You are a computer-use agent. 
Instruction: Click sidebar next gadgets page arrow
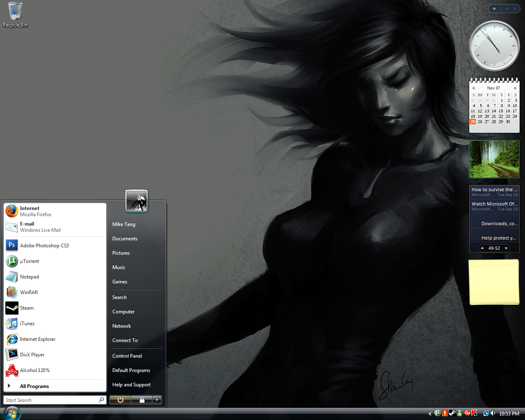[x=515, y=9]
